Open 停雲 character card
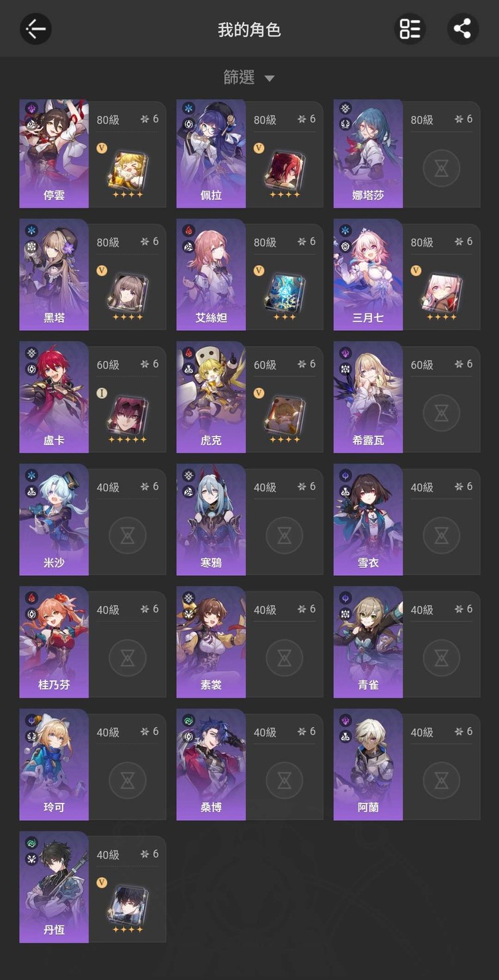Viewport: 499px width, 980px height. [x=92, y=153]
